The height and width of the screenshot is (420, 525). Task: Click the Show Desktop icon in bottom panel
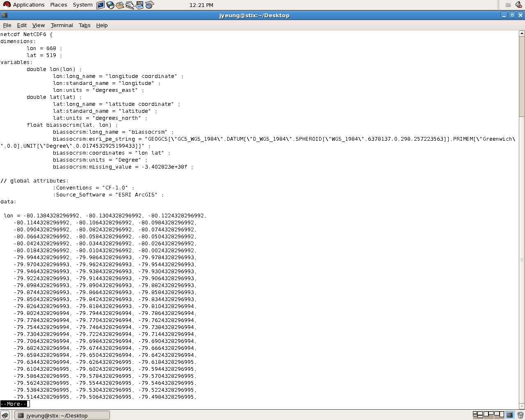[x=5, y=415]
